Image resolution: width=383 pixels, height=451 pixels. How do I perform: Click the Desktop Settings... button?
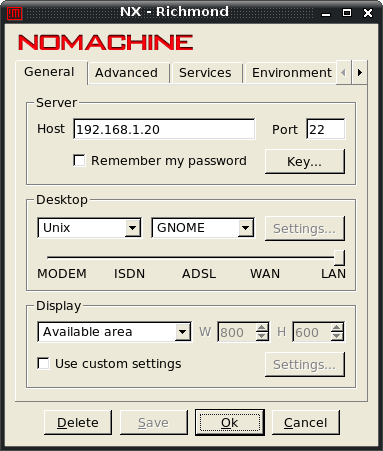pos(305,229)
